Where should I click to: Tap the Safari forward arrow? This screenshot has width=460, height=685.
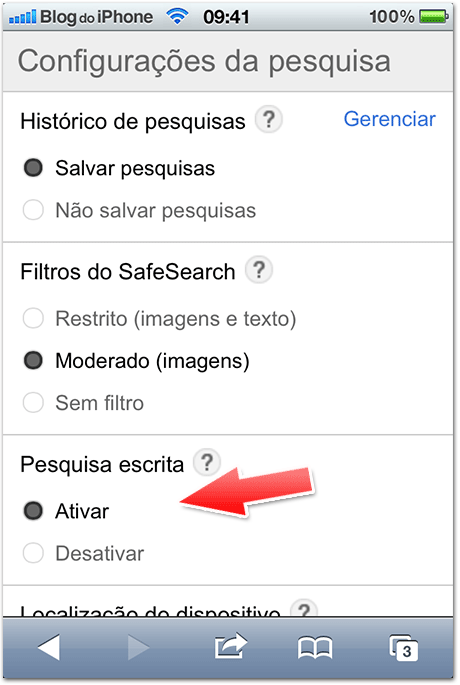coord(139,647)
